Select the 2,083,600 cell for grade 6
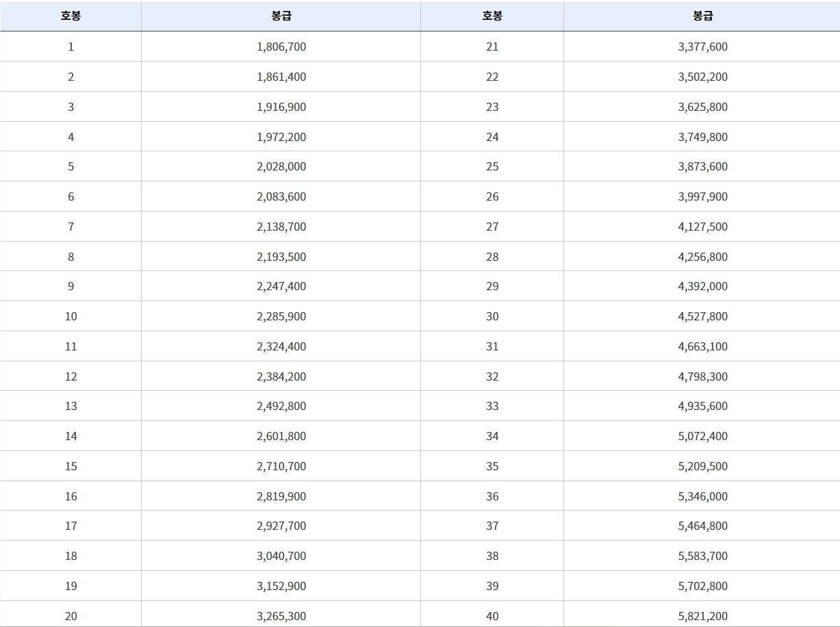The height and width of the screenshot is (627, 840). (281, 196)
